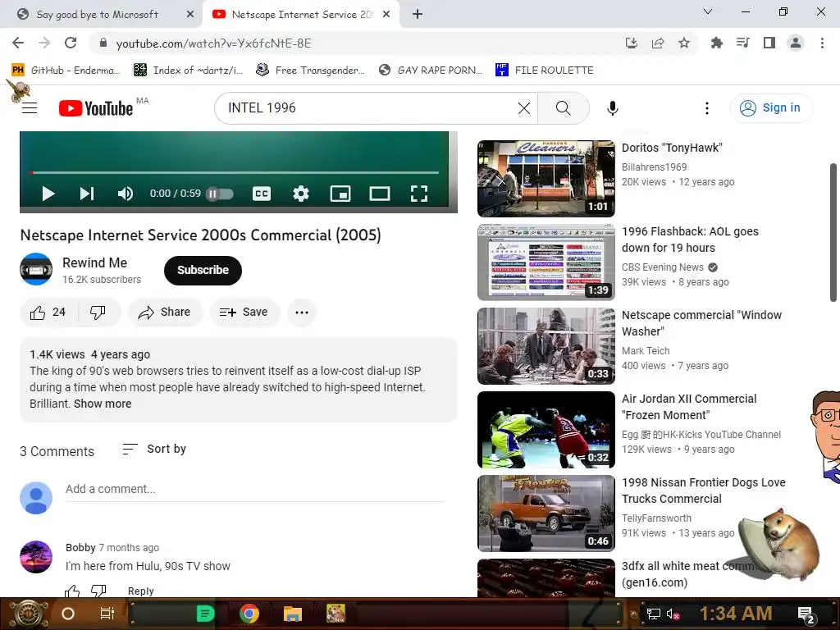Open 1996 Flashback AOL video title

pos(690,240)
